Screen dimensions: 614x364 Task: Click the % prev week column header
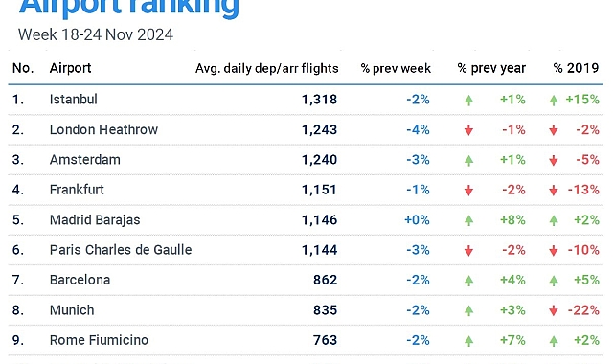(x=396, y=69)
